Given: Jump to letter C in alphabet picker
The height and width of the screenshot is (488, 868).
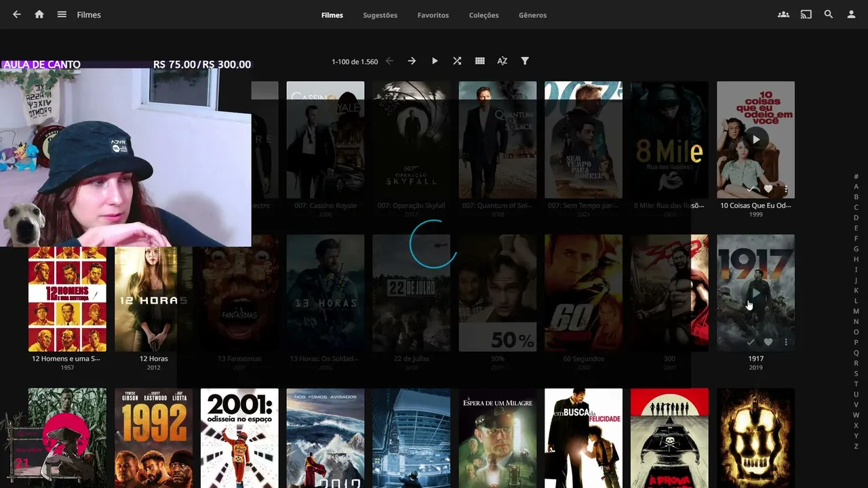Looking at the screenshot, I should tap(856, 207).
